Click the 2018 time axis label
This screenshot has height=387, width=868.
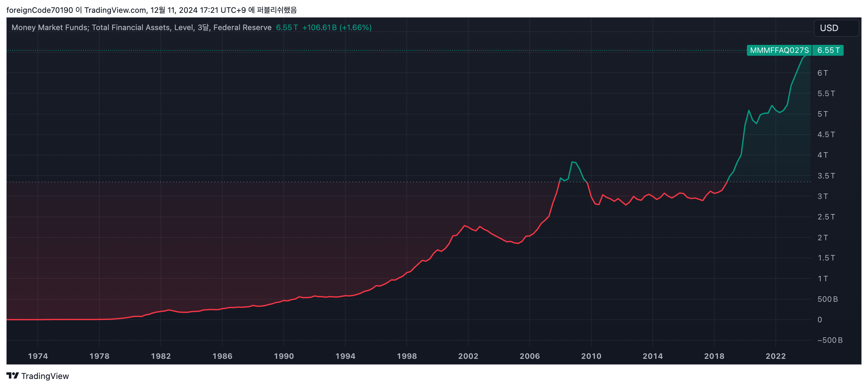tap(714, 356)
